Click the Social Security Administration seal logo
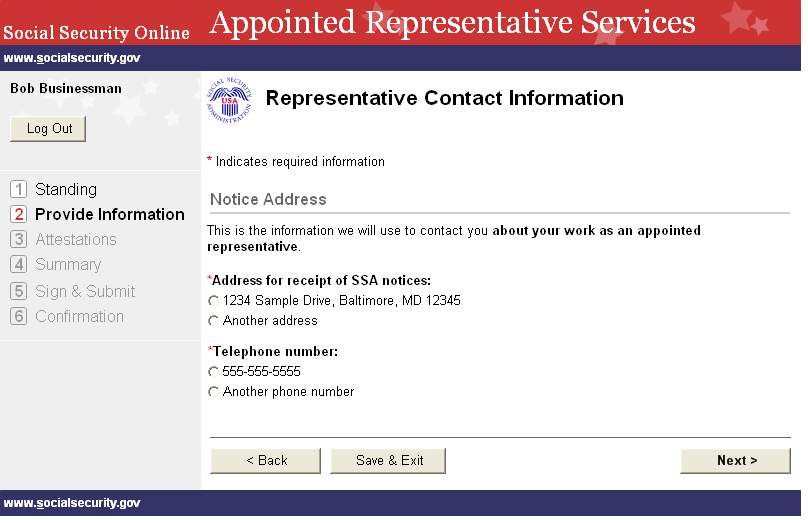Viewport: 808px width, 523px height. (229, 100)
